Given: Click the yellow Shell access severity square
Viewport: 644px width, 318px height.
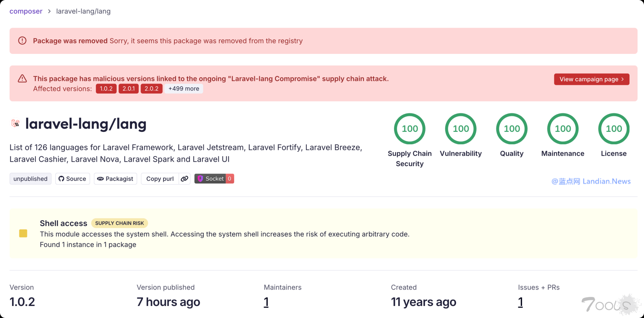Looking at the screenshot, I should (23, 234).
